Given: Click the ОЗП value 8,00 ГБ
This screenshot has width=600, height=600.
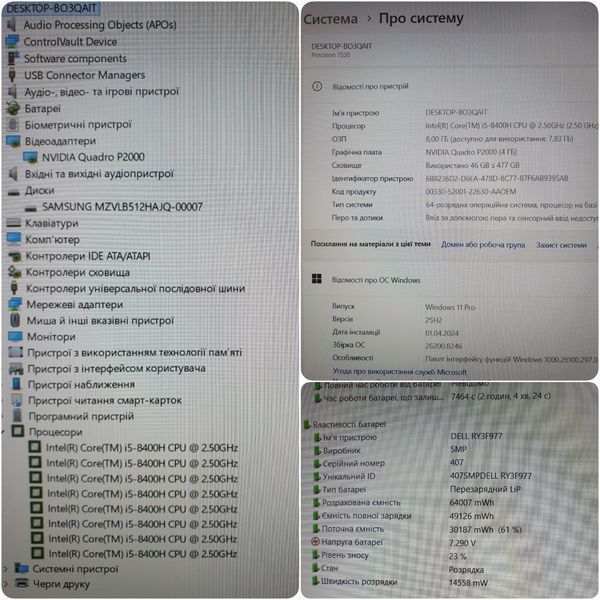Looking at the screenshot, I should 499,139.
